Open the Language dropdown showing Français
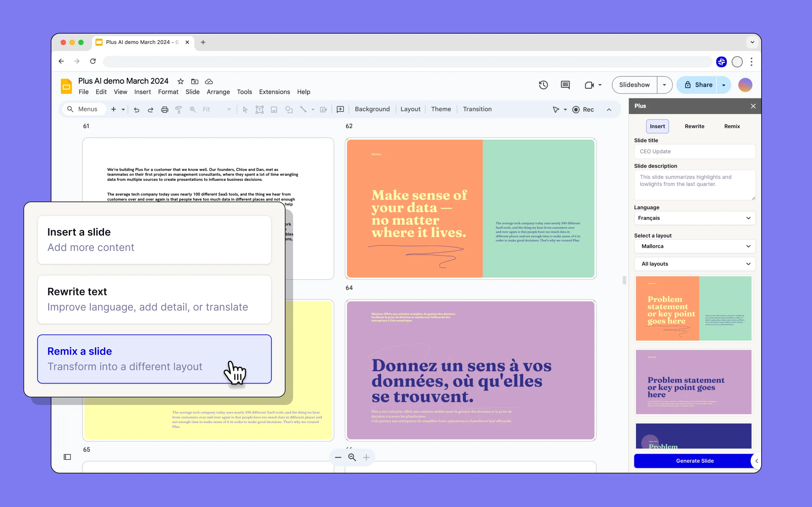812x507 pixels. pos(694,218)
